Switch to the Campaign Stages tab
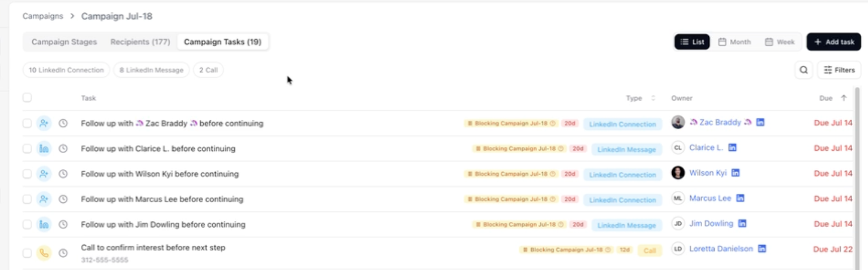 (64, 42)
